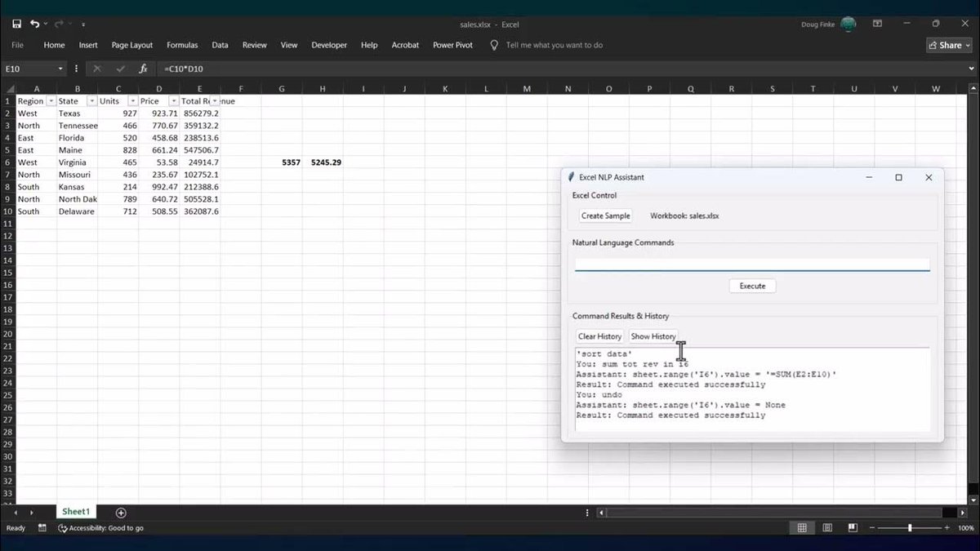This screenshot has width=980, height=551.
Task: Open the Help tab
Action: [369, 45]
